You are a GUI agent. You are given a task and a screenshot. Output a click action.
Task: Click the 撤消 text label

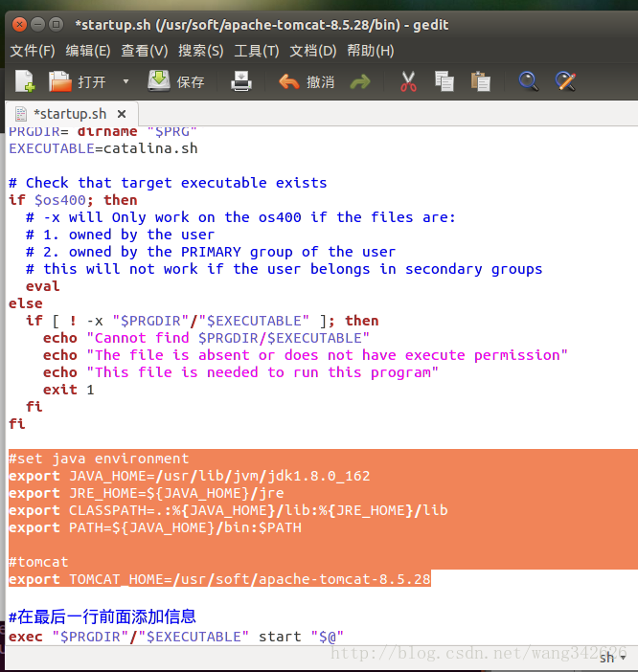pyautogui.click(x=320, y=81)
